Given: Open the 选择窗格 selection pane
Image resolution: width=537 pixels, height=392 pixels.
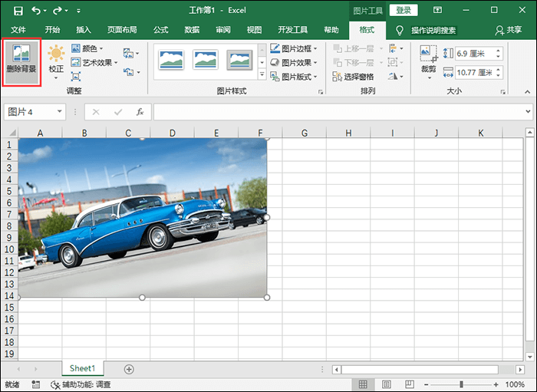Looking at the screenshot, I should tap(353, 77).
